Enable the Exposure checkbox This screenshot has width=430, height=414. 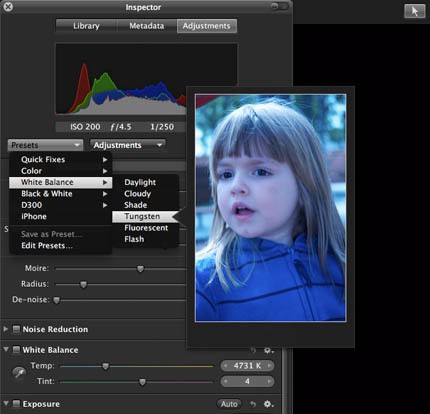[x=16, y=404]
